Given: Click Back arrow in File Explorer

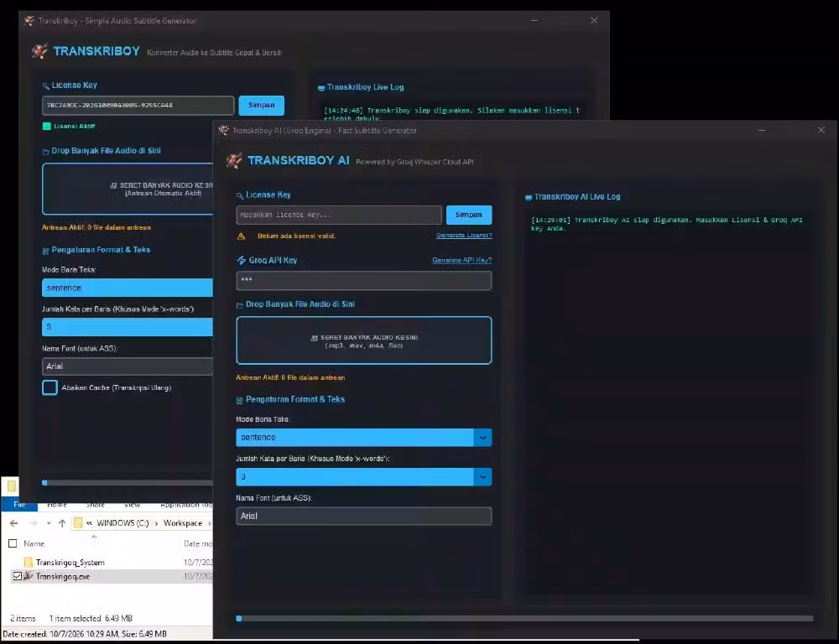Looking at the screenshot, I should click(14, 523).
